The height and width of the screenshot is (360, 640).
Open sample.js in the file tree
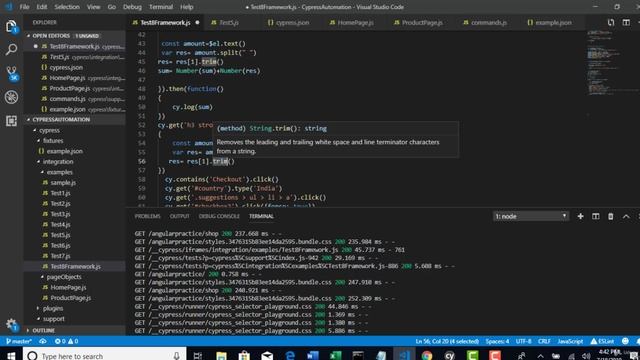[x=63, y=182]
